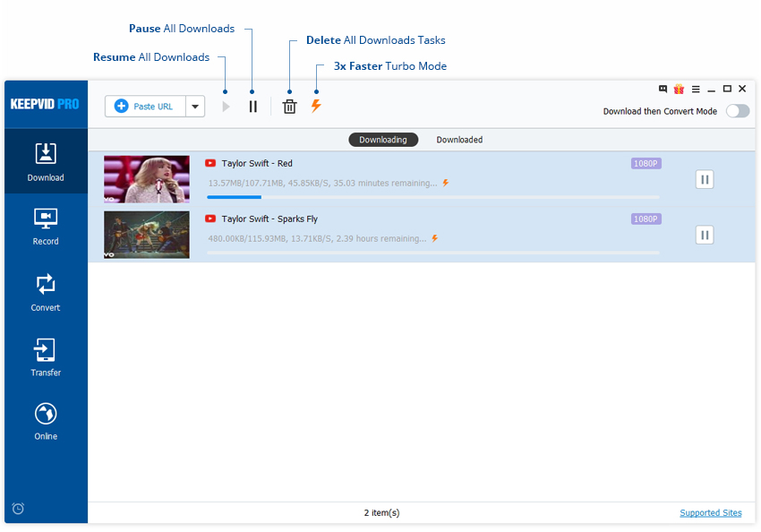
Task: Open the Record section in sidebar
Action: (x=46, y=227)
